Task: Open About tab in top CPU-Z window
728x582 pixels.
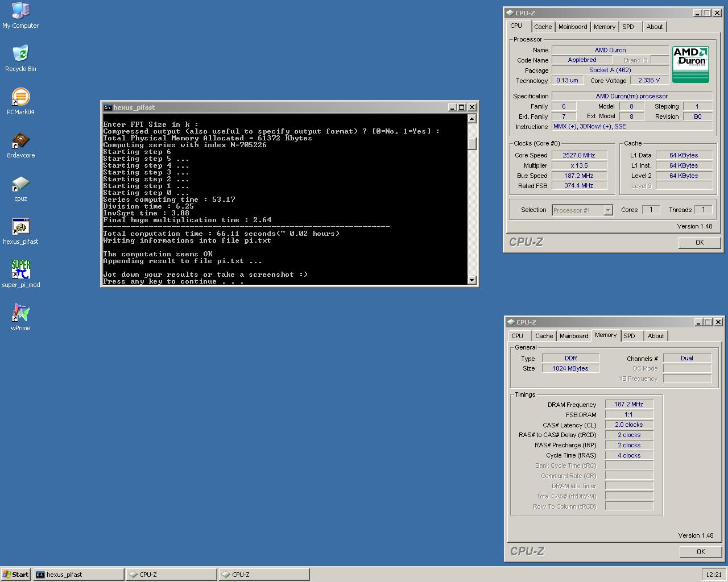Action: (655, 27)
